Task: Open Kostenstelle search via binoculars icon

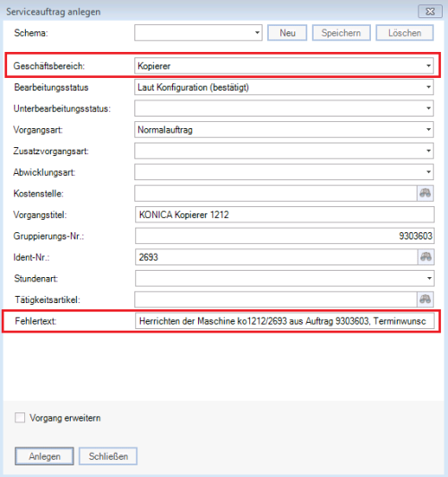Action: pyautogui.click(x=425, y=193)
